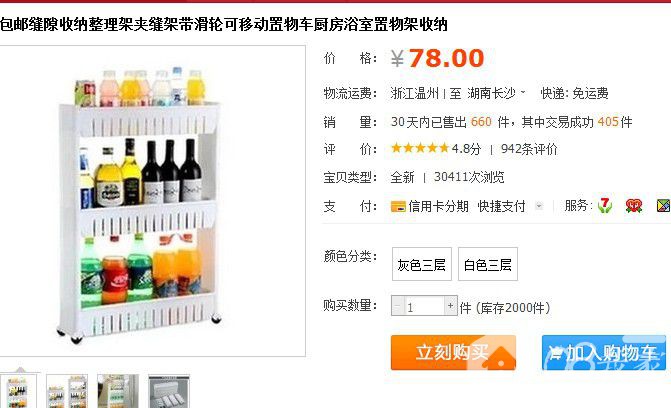Click cart icon on 加入购物车 button
The height and width of the screenshot is (408, 671).
tap(555, 354)
